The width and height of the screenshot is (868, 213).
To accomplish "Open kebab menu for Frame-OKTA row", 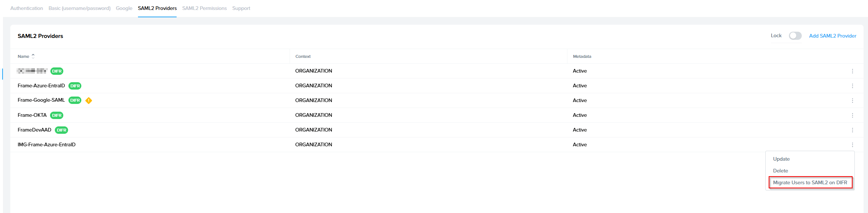I will click(x=852, y=115).
